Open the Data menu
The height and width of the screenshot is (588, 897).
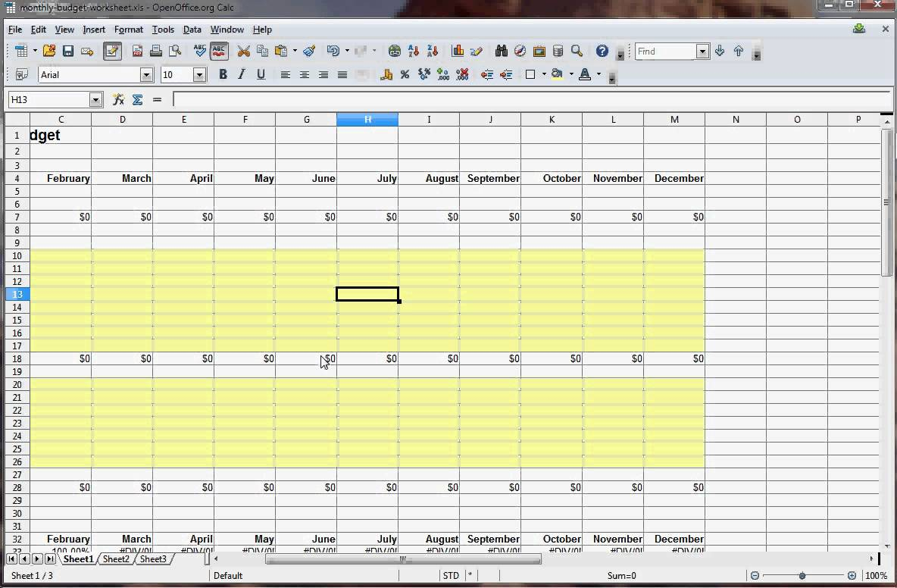point(192,30)
